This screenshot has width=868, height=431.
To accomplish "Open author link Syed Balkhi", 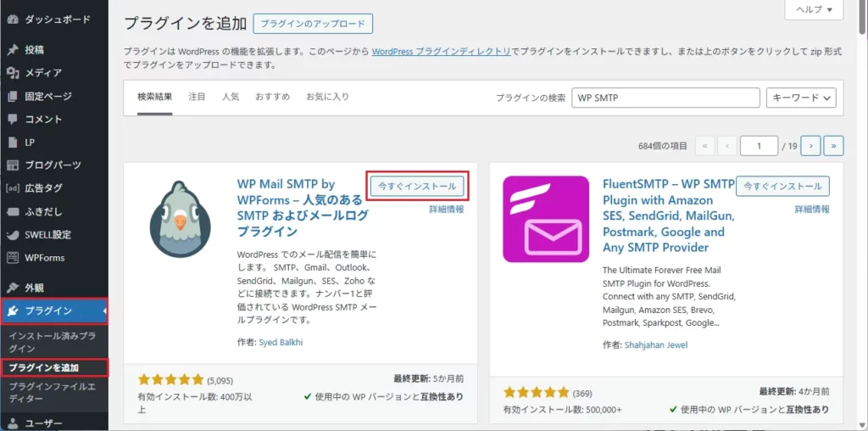I will pos(281,343).
